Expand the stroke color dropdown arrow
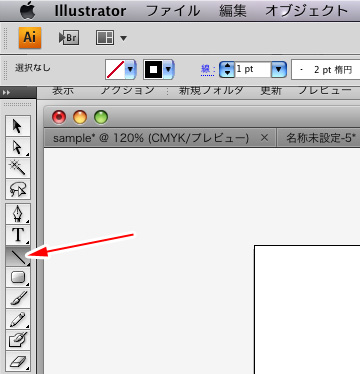This screenshot has height=374, width=360. [x=169, y=69]
